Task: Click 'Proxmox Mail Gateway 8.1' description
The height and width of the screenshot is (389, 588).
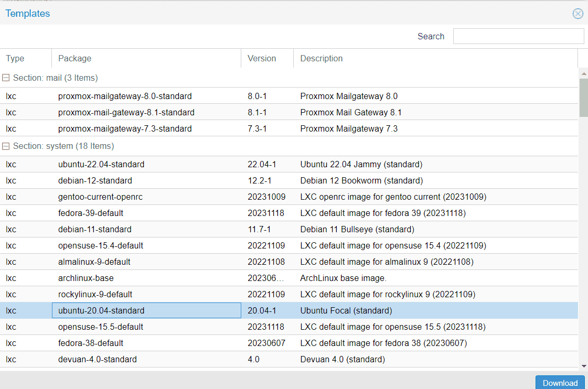Action: [x=350, y=112]
